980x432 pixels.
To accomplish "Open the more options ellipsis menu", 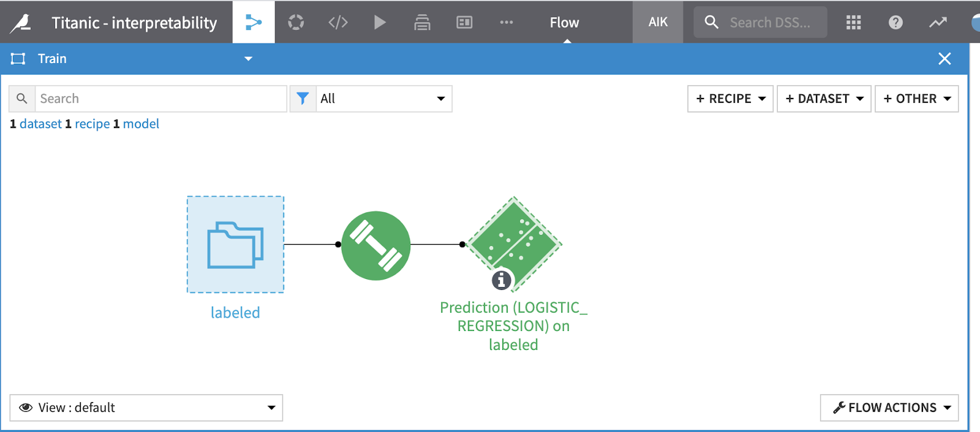I will pos(507,23).
